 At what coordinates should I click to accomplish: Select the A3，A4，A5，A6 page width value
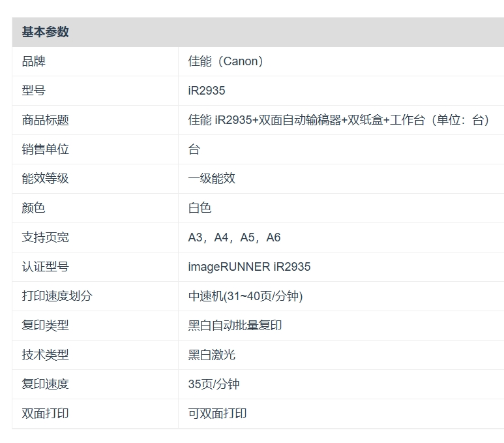(x=234, y=237)
